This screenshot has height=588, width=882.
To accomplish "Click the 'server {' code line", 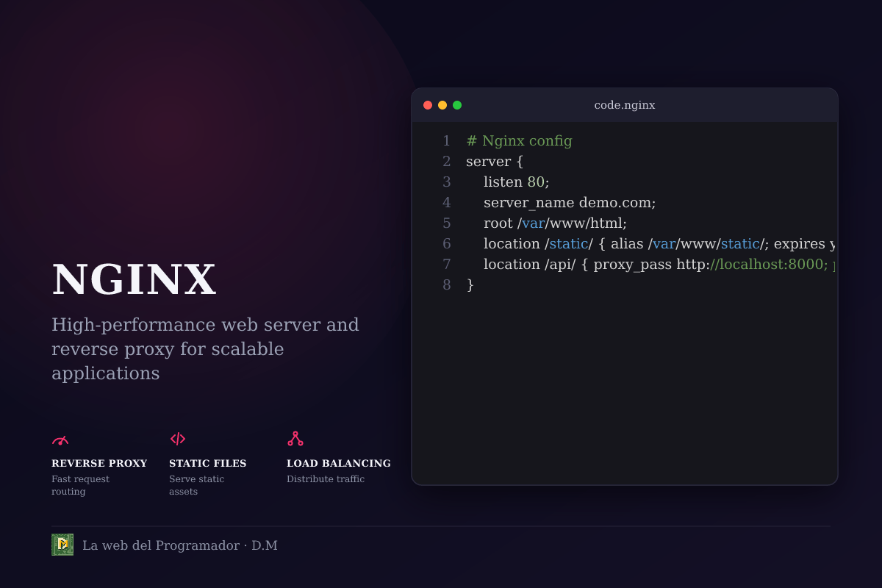I will click(495, 162).
